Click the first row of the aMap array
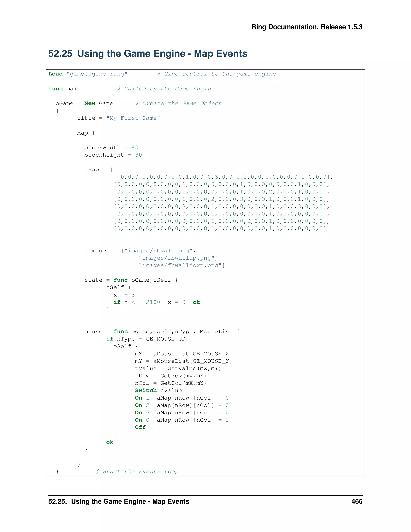 tap(225, 177)
